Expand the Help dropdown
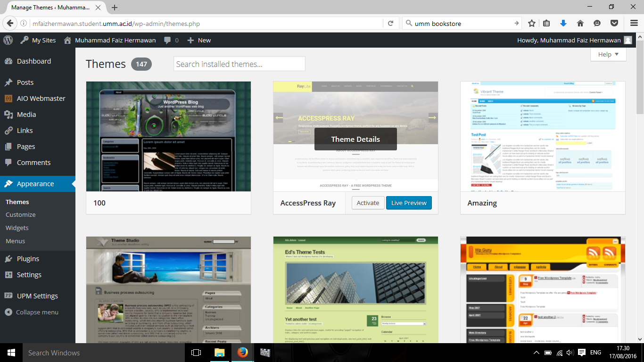 608,54
